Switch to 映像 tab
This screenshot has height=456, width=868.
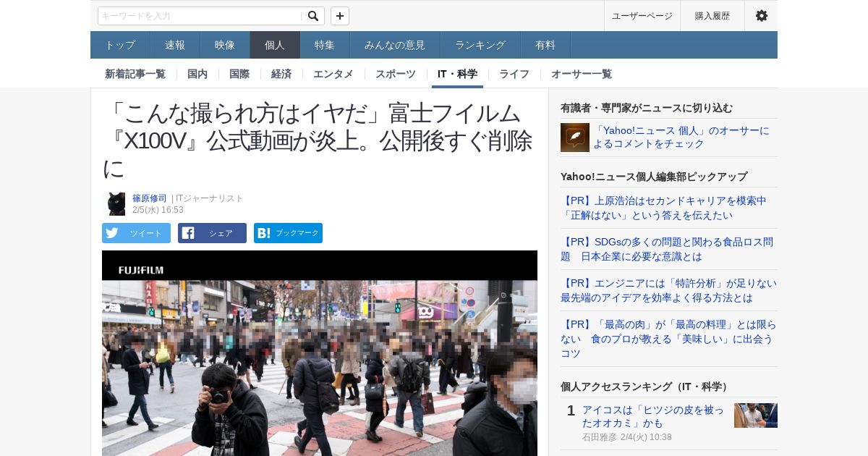tap(225, 45)
